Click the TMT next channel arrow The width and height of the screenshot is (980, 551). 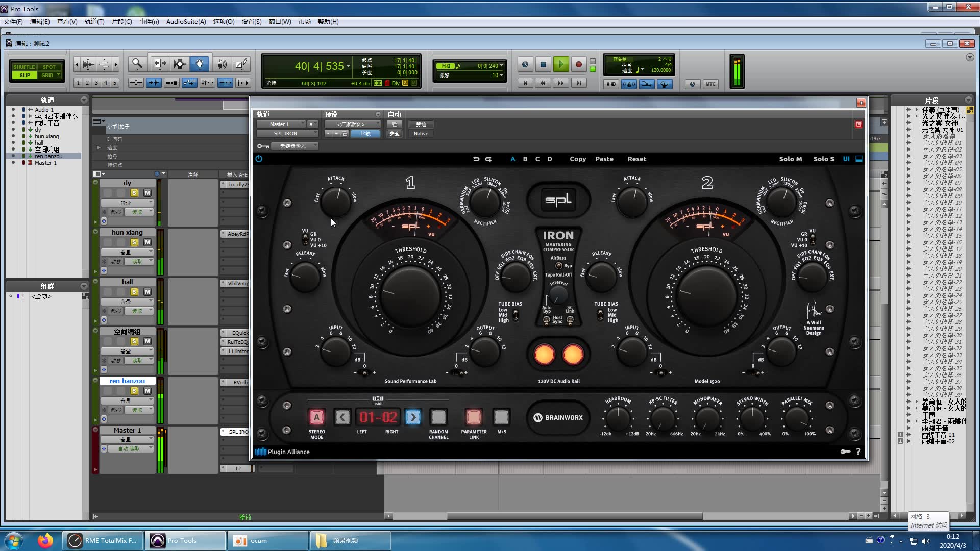point(413,417)
